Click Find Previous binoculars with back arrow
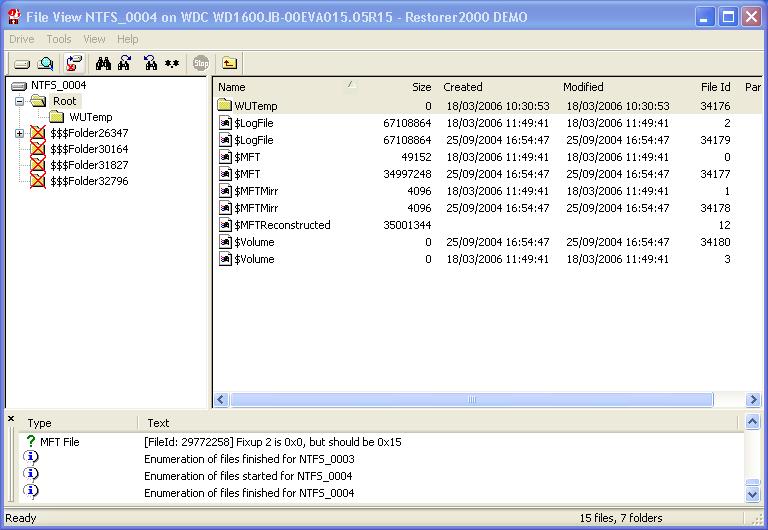Viewport: 768px width, 530px height. click(x=150, y=63)
